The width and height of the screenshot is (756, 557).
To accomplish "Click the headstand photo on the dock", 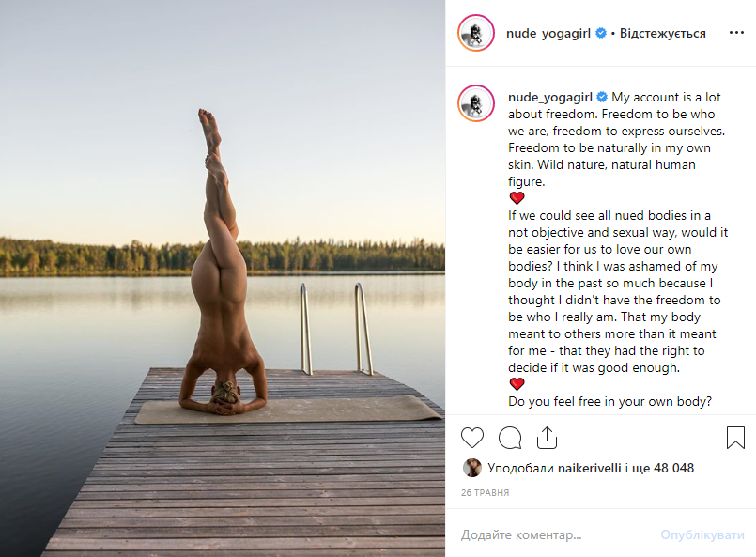I will coord(223,278).
